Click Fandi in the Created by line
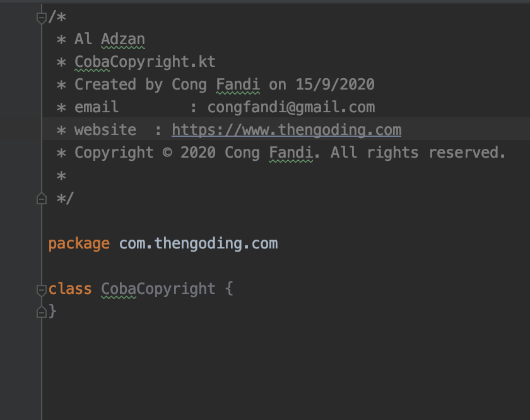 (x=238, y=85)
